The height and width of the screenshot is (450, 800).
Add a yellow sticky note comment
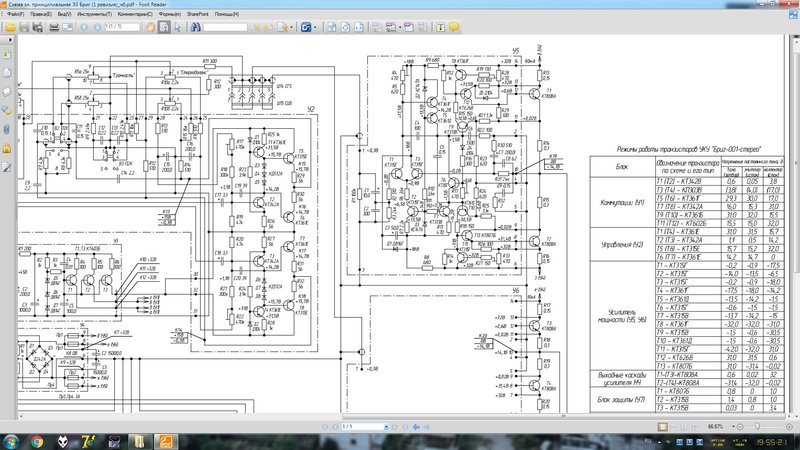click(454, 27)
